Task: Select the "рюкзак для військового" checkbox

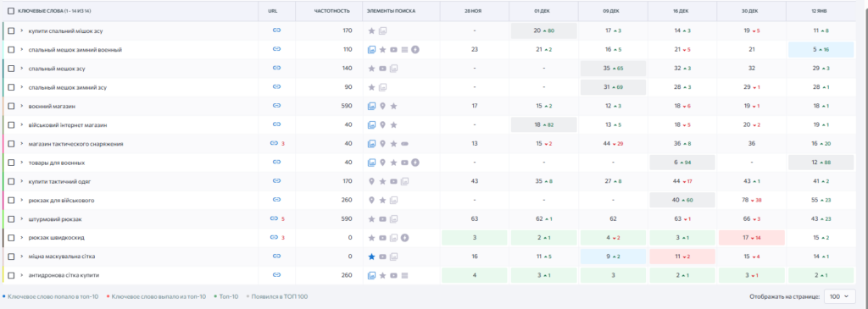Action: pyautogui.click(x=11, y=200)
